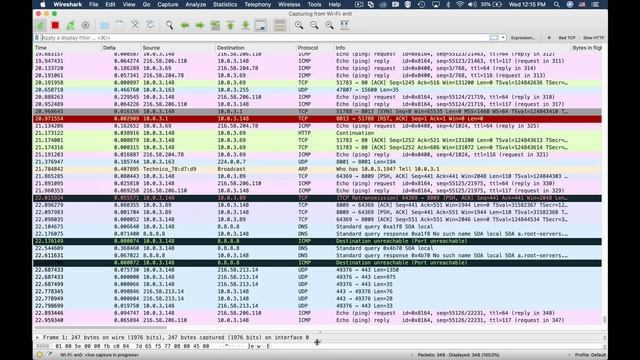Find a packet with the magnifier

point(169,25)
